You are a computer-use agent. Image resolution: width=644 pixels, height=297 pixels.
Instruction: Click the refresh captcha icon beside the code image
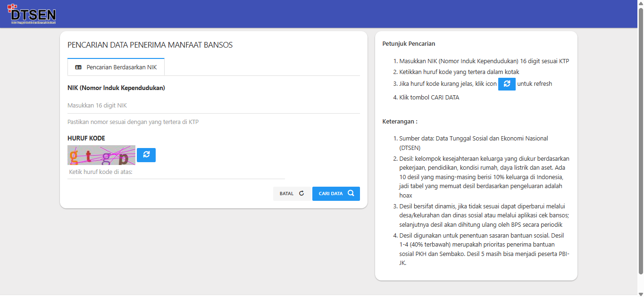point(146,155)
